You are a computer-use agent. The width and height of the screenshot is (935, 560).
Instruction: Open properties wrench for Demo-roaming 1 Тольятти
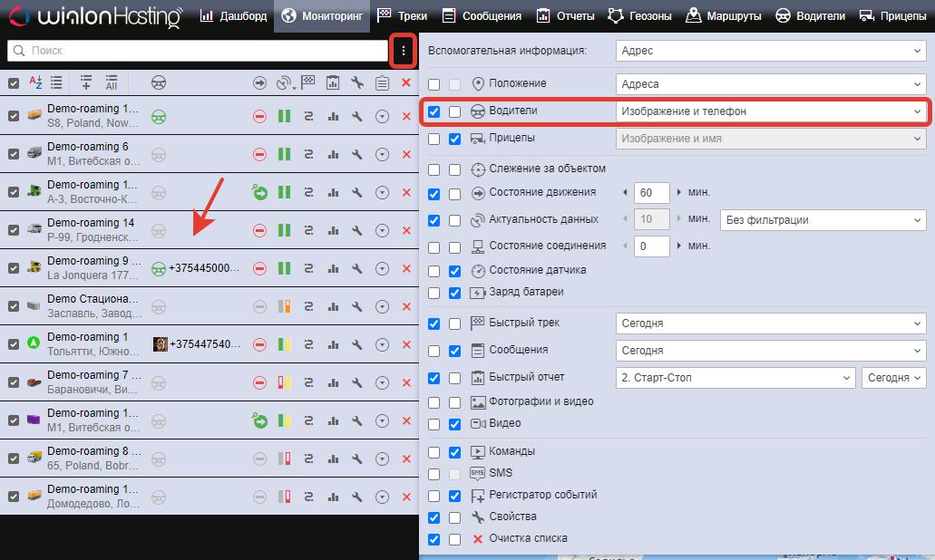point(357,344)
